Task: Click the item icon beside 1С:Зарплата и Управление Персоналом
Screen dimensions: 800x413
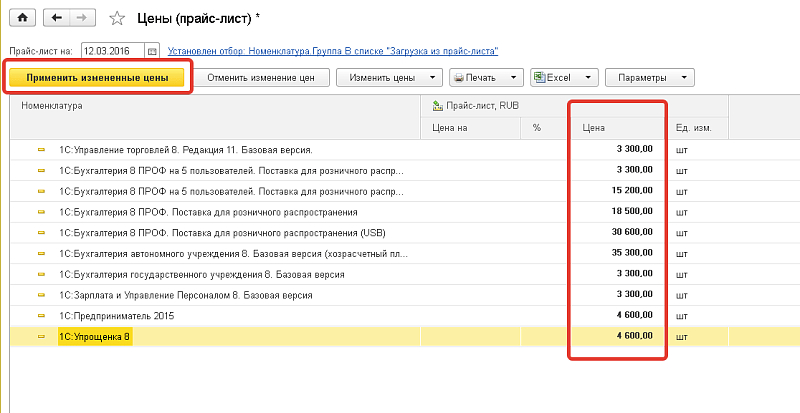Action: point(41,295)
